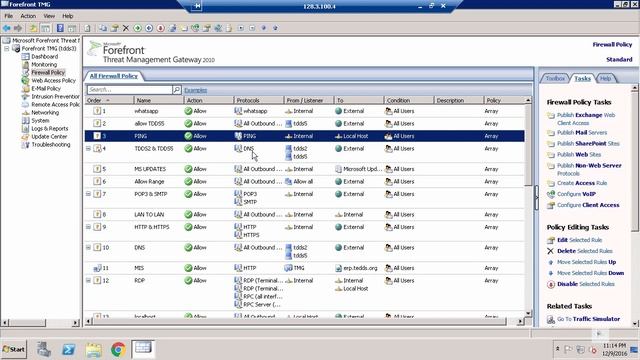
Task: Open the File menu
Action: (9, 16)
